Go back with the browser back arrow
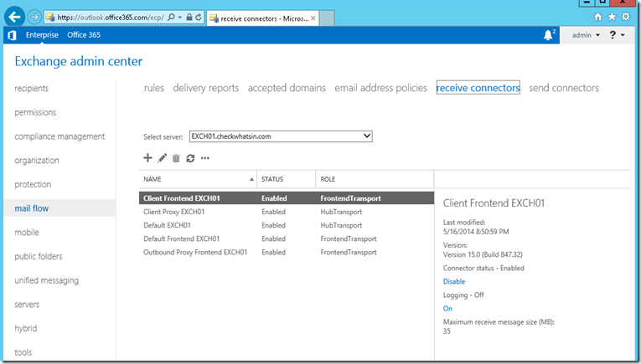 15,17
